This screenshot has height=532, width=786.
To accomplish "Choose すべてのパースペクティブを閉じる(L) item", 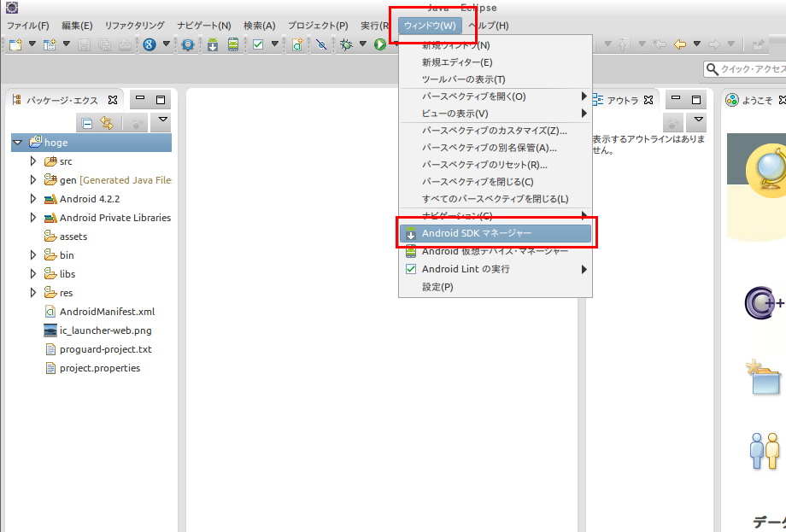I will click(x=496, y=199).
